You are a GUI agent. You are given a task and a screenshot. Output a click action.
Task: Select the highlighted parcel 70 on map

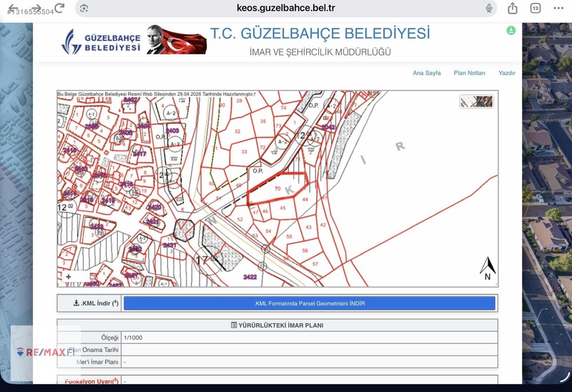[277, 189]
